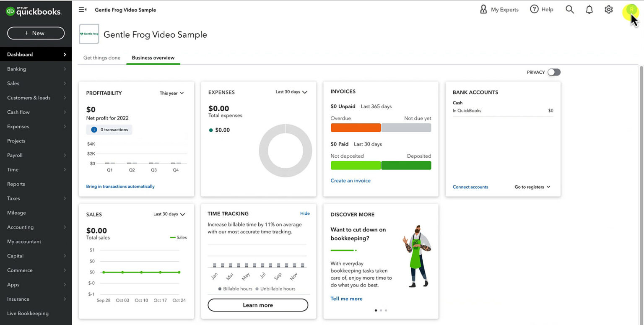Open notifications bell icon
The height and width of the screenshot is (325, 644).
[589, 9]
